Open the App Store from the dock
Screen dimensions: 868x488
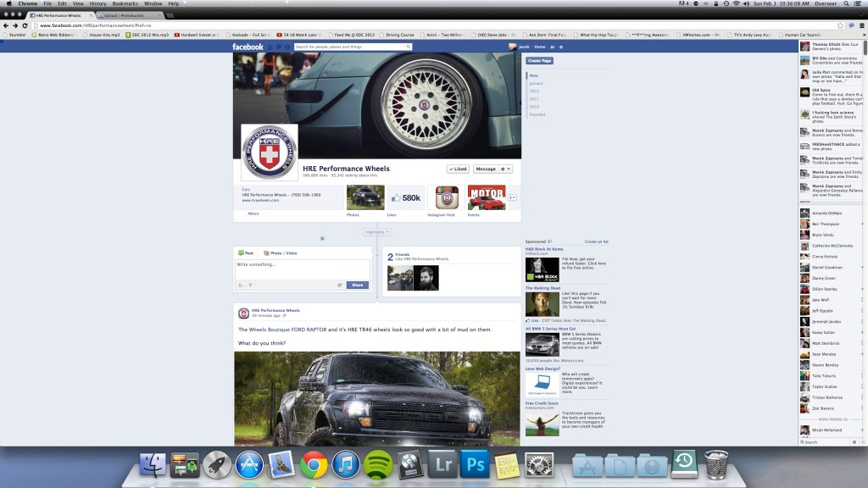click(249, 465)
